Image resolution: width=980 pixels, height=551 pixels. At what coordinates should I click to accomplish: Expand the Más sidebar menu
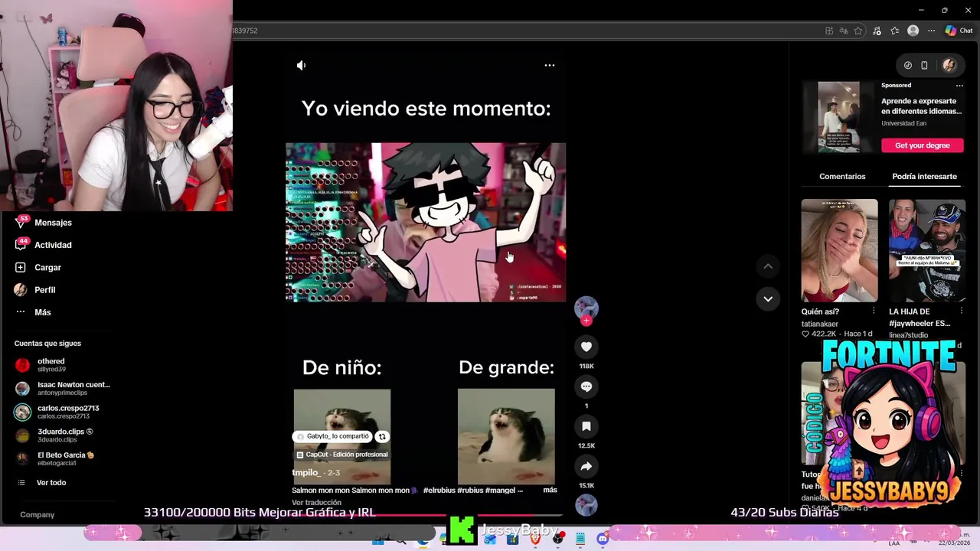42,312
